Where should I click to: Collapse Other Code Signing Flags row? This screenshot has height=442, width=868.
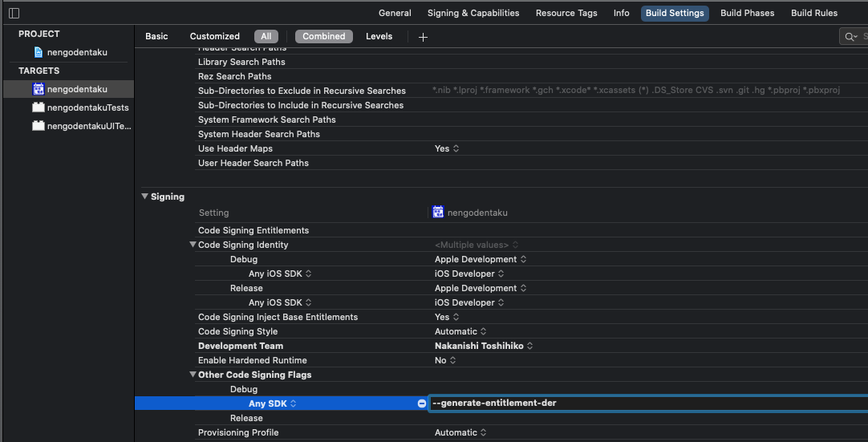(x=193, y=375)
